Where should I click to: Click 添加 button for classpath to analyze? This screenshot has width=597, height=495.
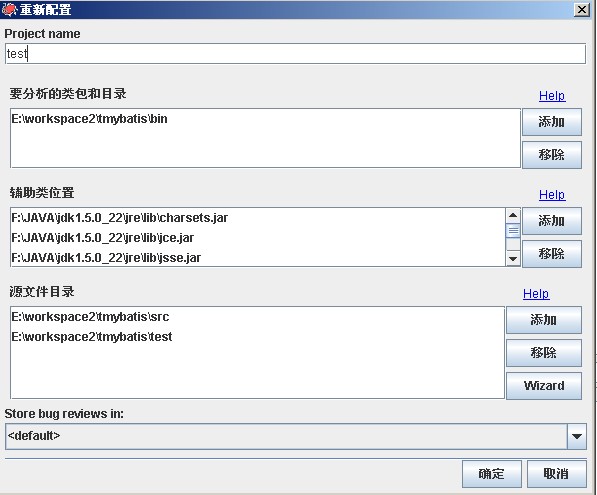coord(552,122)
